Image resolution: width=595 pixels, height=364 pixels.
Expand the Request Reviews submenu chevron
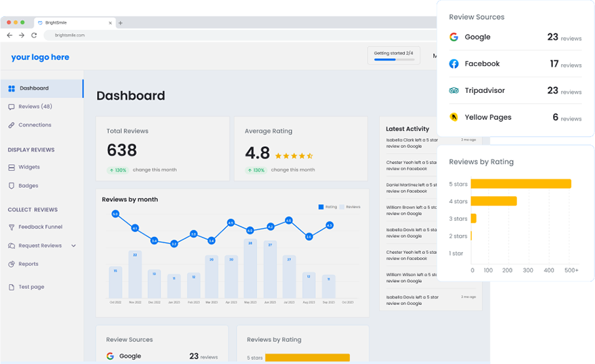pos(73,246)
